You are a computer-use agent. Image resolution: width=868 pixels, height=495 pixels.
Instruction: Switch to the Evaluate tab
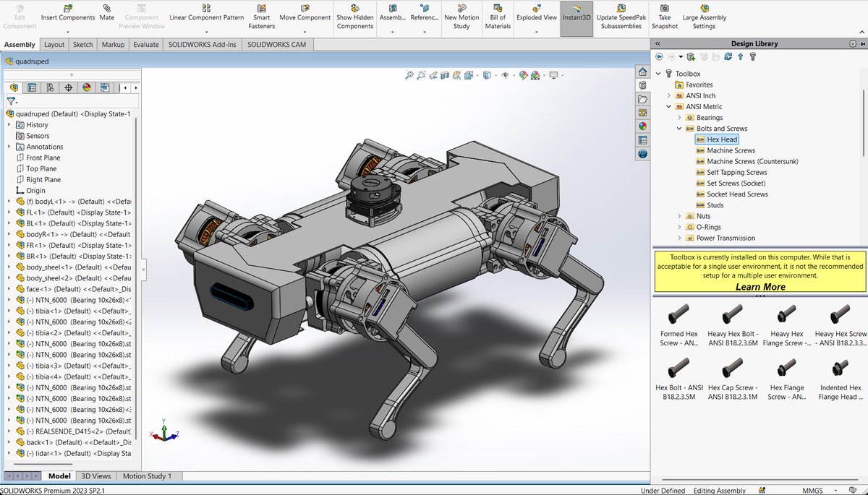pos(145,44)
